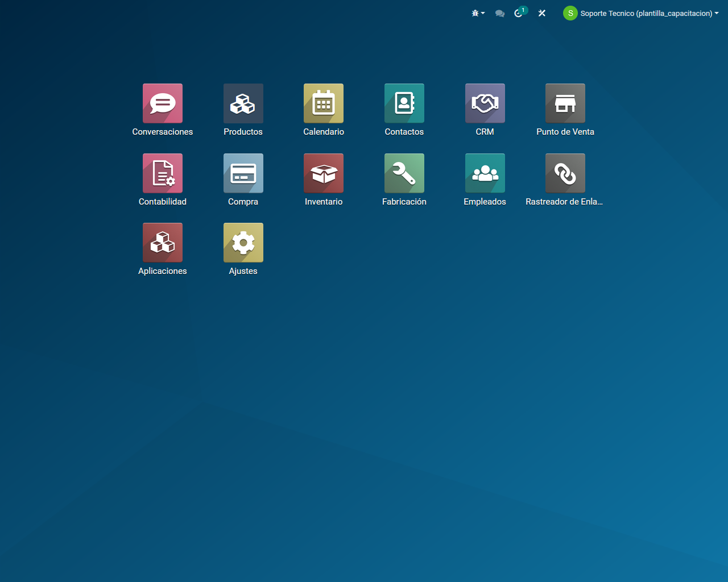Show pending activities clock icon

click(x=519, y=13)
